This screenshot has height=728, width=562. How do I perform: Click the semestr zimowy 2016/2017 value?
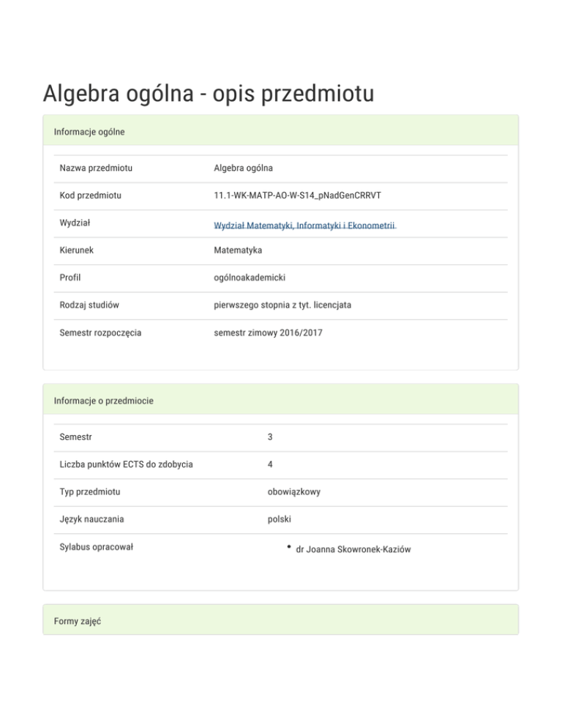(266, 333)
